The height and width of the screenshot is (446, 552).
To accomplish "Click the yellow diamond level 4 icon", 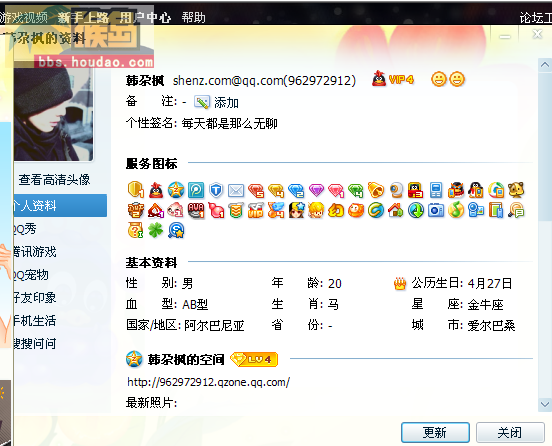I will coord(276,190).
